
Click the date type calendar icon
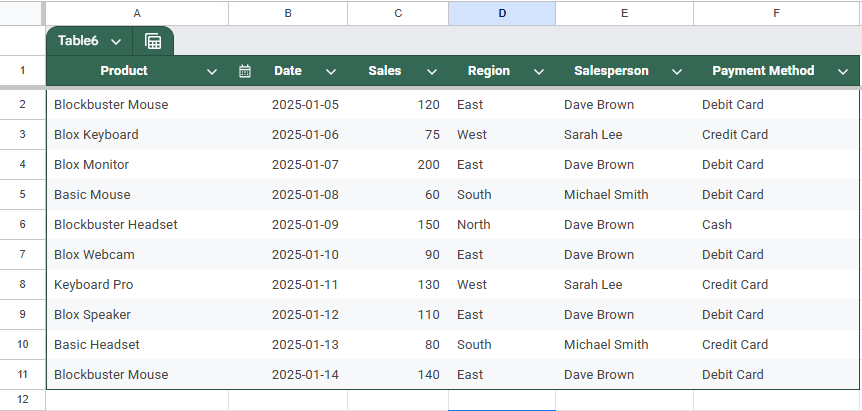pos(245,71)
